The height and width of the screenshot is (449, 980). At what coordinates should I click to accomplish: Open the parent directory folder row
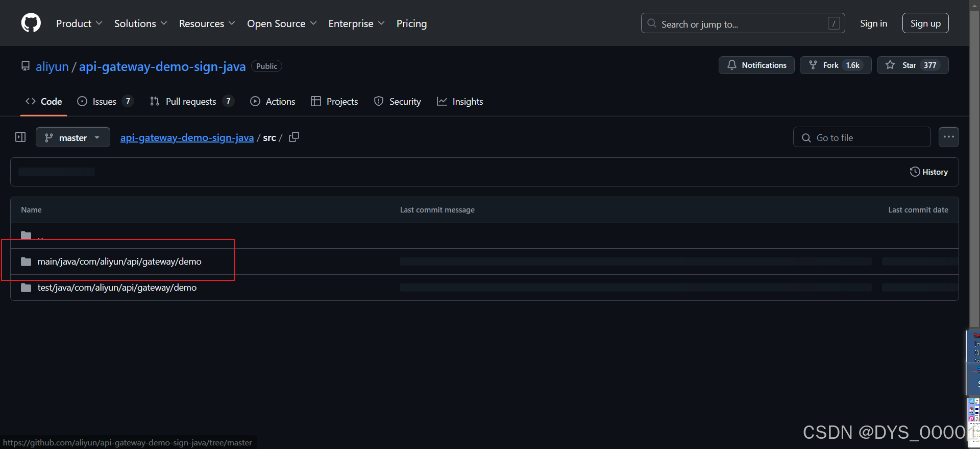point(484,235)
